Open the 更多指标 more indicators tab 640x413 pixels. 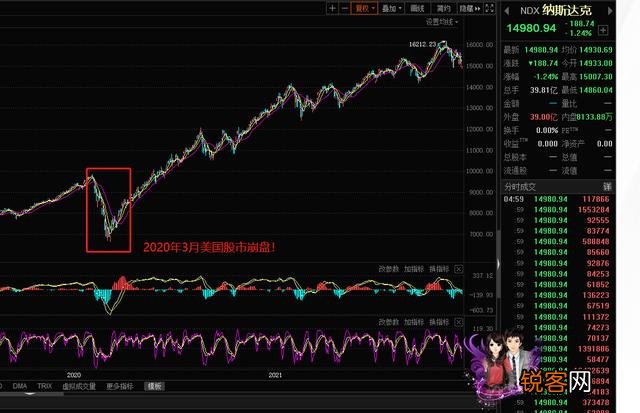pyautogui.click(x=120, y=386)
